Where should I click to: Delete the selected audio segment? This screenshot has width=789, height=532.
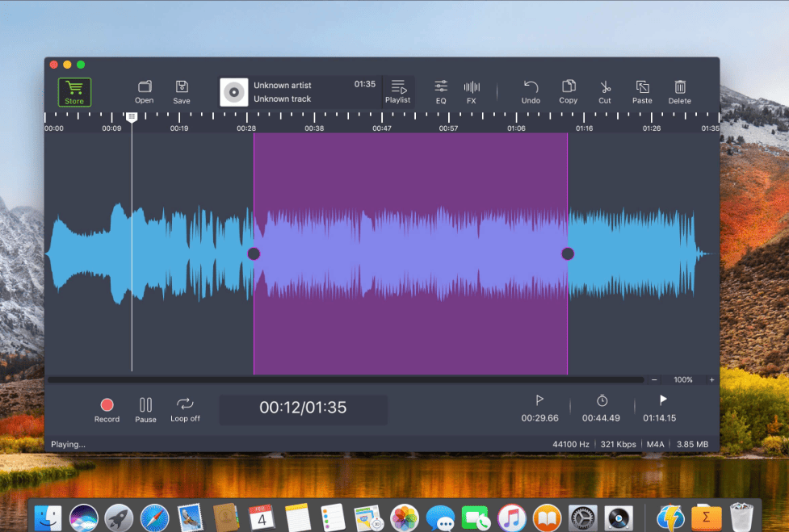tap(680, 92)
